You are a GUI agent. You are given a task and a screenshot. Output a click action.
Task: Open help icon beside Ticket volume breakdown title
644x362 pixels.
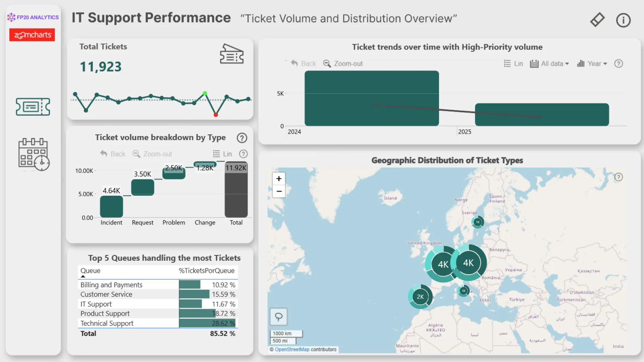point(242,138)
